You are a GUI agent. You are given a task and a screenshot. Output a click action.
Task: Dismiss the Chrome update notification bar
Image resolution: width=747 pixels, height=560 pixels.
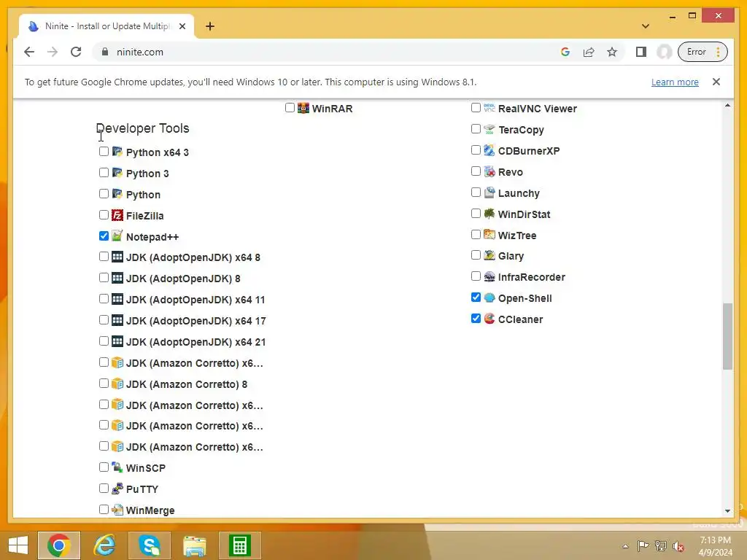click(x=716, y=82)
